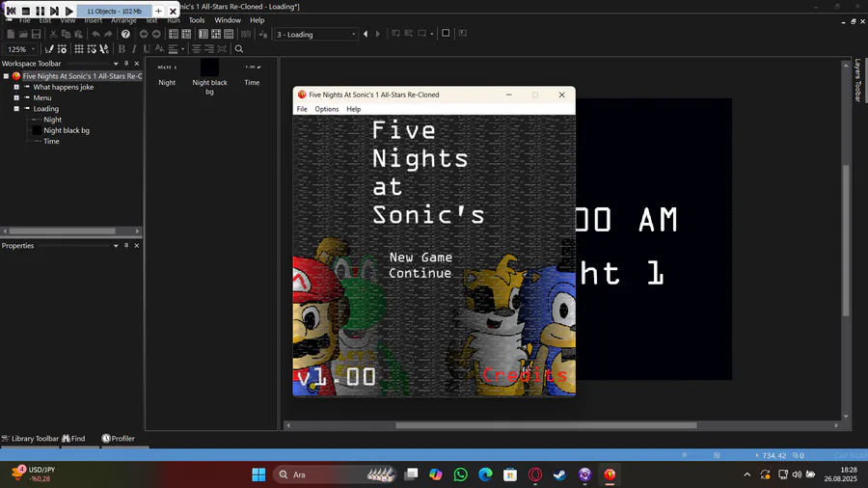Click workspace panel horizontal scrollbar
The height and width of the screenshot is (488, 868).
[x=62, y=231]
